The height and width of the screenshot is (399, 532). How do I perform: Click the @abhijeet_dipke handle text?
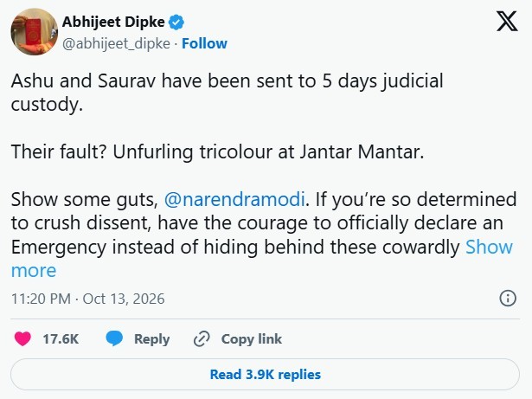(116, 44)
